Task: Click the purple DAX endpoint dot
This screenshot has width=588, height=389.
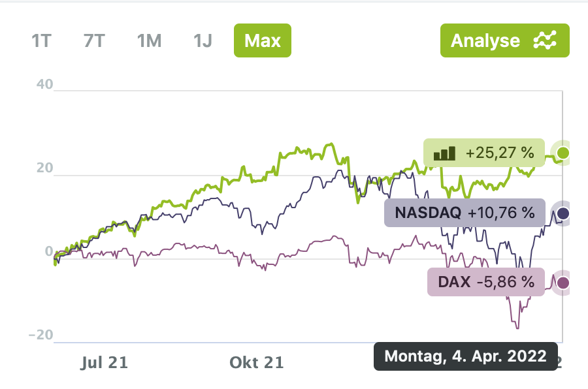Action: 563,283
